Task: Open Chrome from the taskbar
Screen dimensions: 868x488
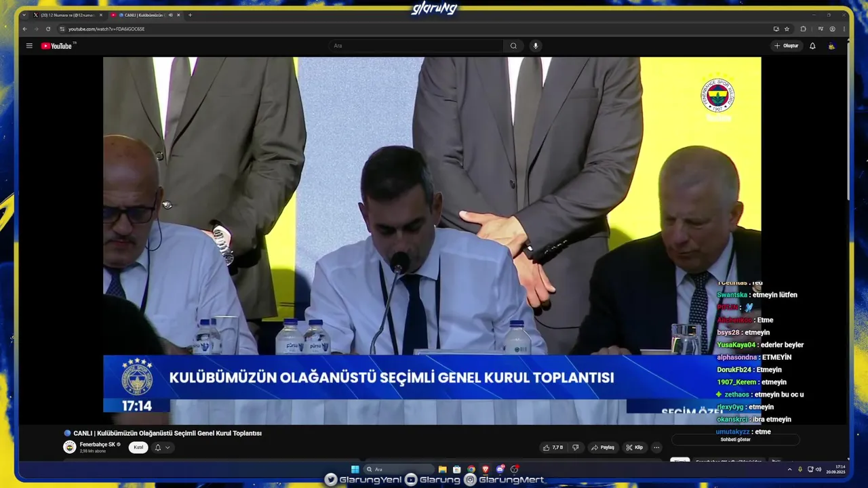Action: point(471,469)
